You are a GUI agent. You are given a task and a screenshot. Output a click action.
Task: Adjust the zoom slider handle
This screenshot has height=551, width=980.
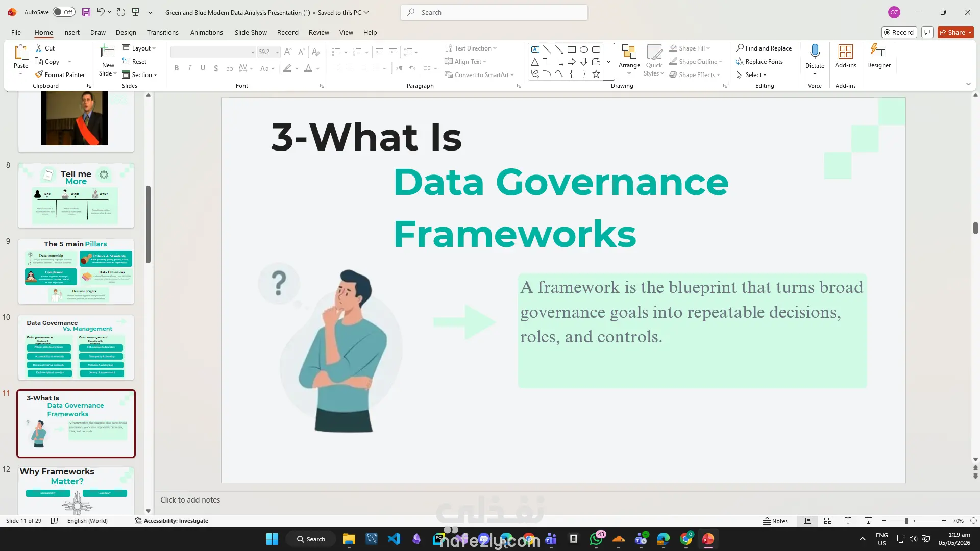[906, 521]
